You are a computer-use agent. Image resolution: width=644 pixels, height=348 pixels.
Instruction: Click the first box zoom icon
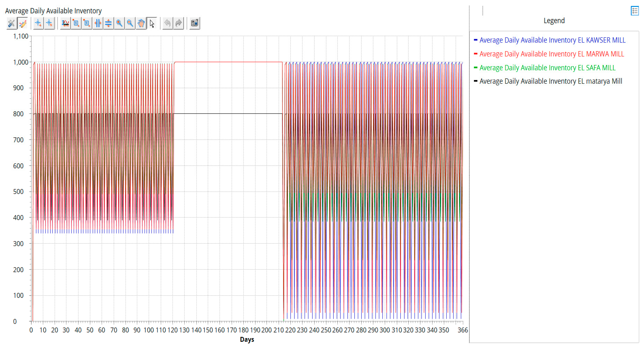click(x=76, y=23)
